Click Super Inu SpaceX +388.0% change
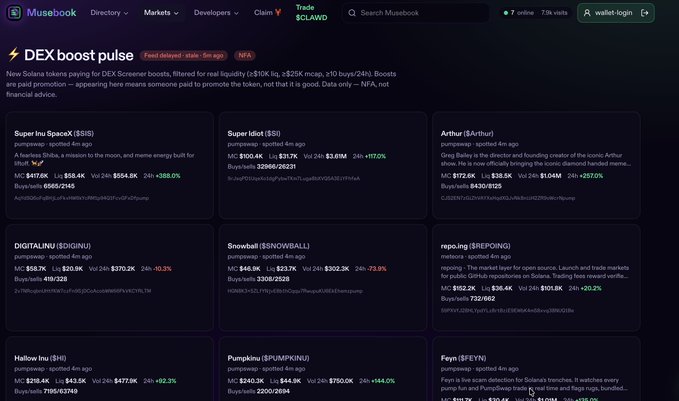Viewport: 679px width, 401px height. pos(168,176)
